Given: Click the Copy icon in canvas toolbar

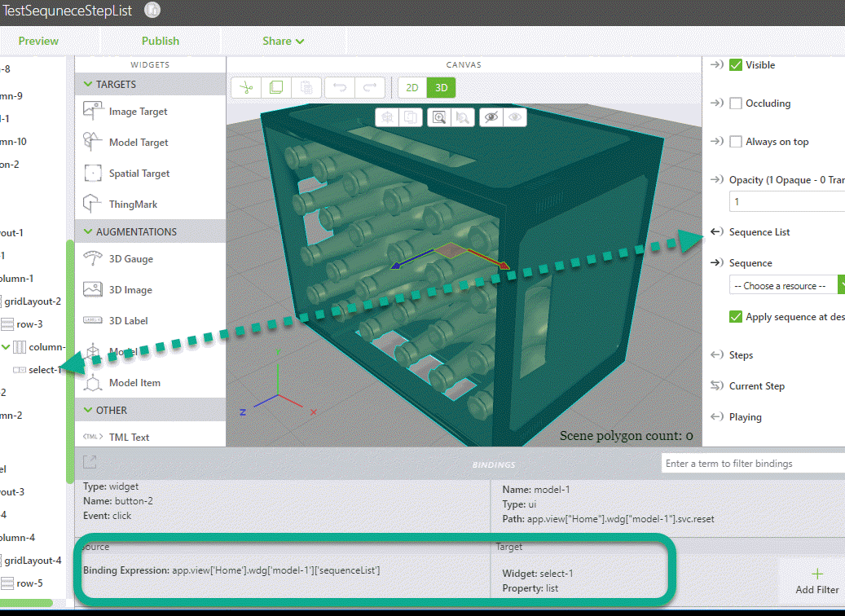Looking at the screenshot, I should click(x=276, y=87).
